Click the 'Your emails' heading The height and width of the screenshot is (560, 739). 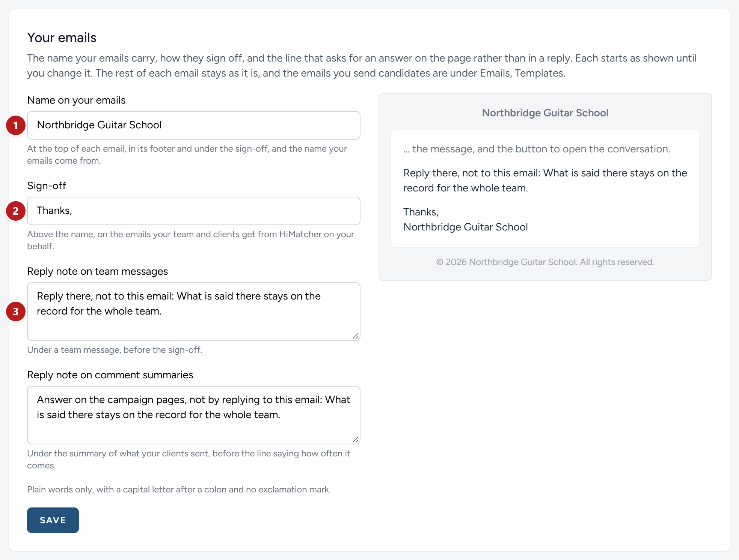(x=62, y=38)
